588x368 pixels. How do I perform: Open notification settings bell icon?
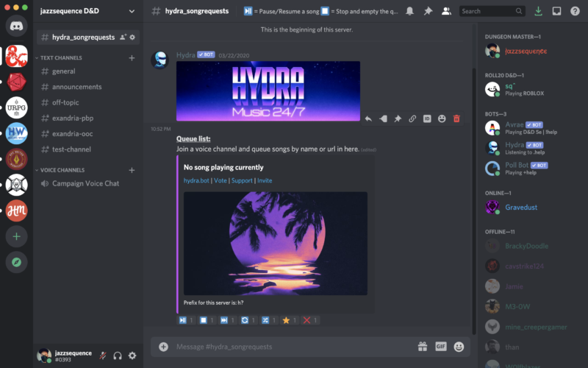[409, 11]
